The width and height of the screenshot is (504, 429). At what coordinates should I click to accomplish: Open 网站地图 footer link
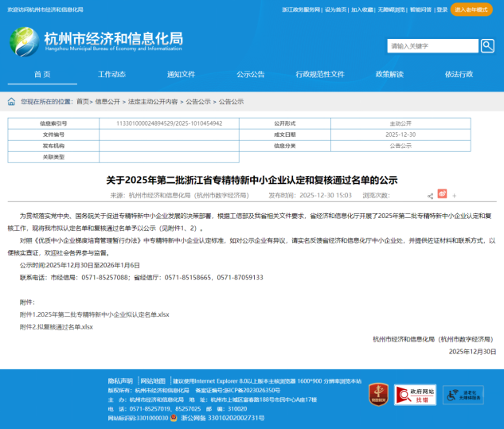(x=153, y=381)
